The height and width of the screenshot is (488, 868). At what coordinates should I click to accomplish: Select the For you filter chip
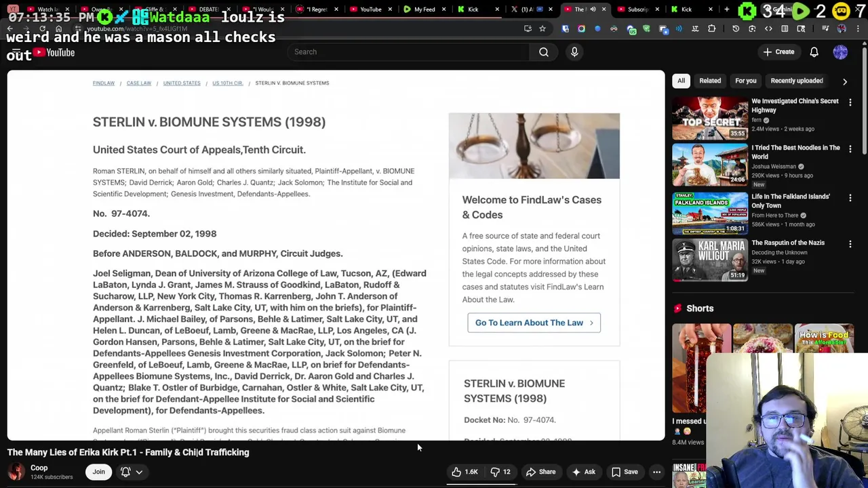745,81
